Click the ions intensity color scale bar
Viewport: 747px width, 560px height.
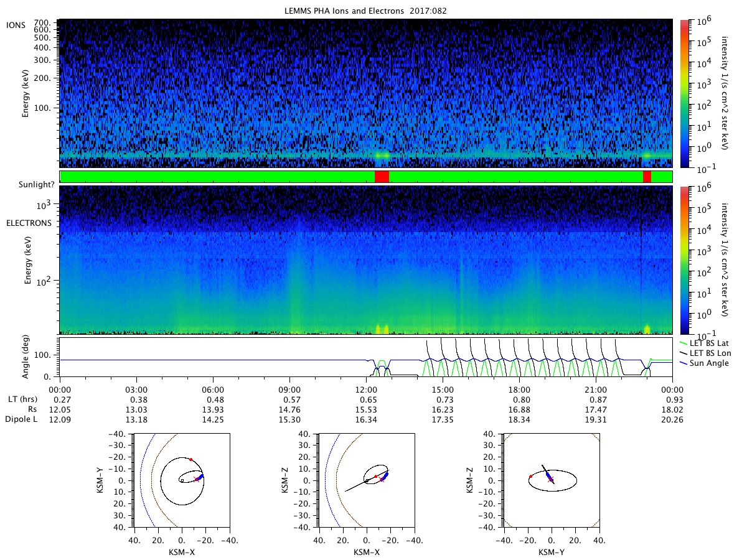tap(685, 93)
